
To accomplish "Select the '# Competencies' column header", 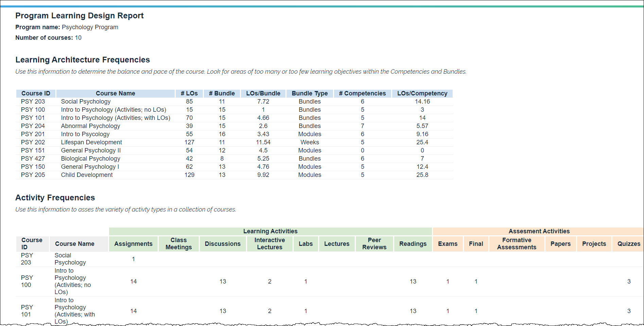I will pyautogui.click(x=362, y=93).
